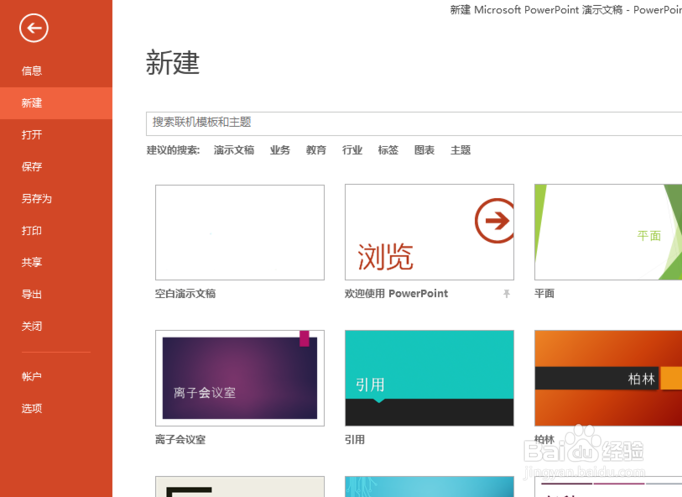Choose the green 平面 theme thumbnail
This screenshot has width=682, height=497.
coord(608,232)
